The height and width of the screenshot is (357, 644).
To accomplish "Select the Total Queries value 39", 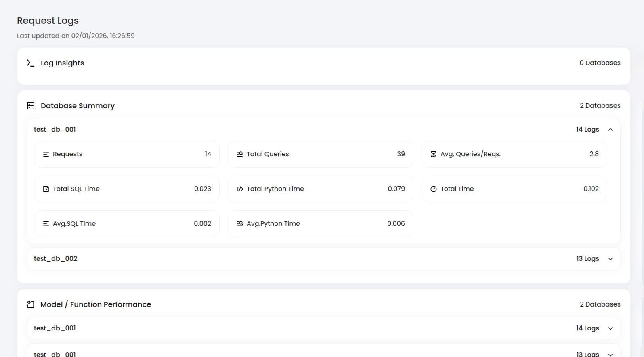I will click(x=401, y=154).
